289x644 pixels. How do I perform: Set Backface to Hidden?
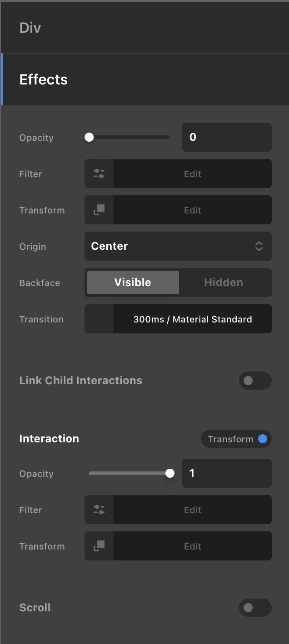pyautogui.click(x=224, y=282)
